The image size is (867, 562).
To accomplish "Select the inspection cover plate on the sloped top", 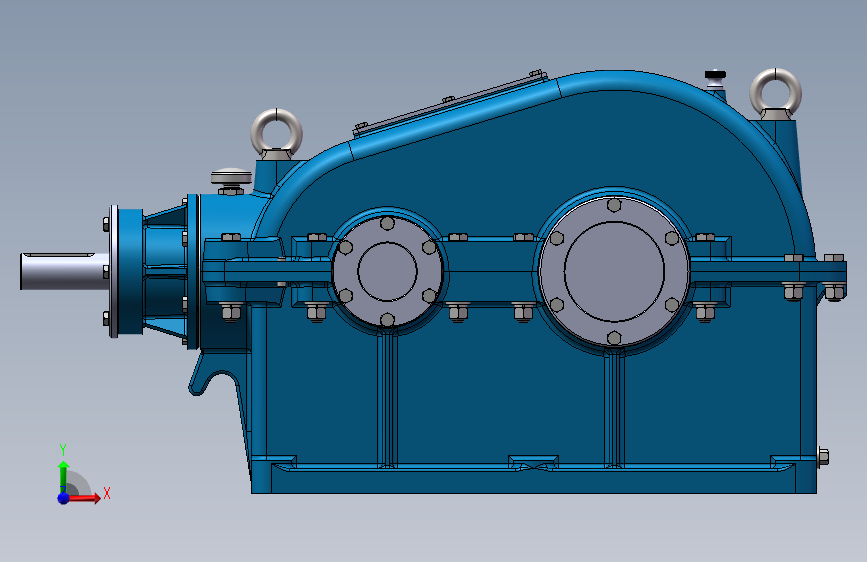I will [451, 103].
